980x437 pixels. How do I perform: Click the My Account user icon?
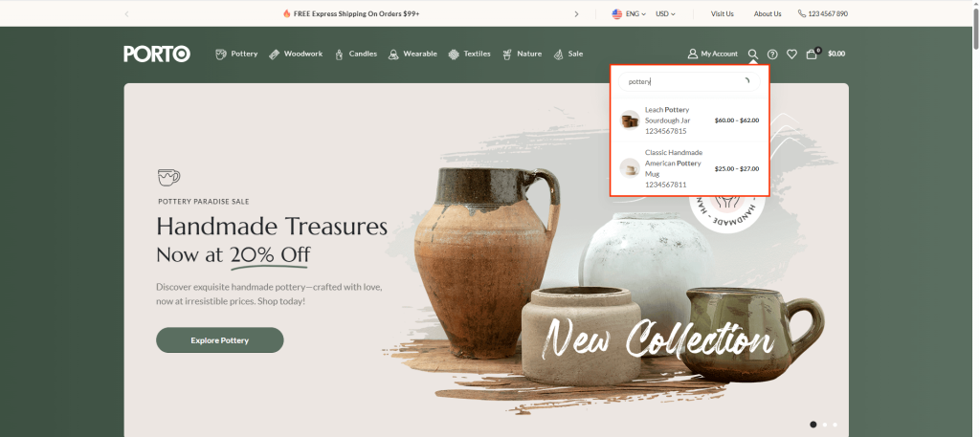tap(693, 54)
